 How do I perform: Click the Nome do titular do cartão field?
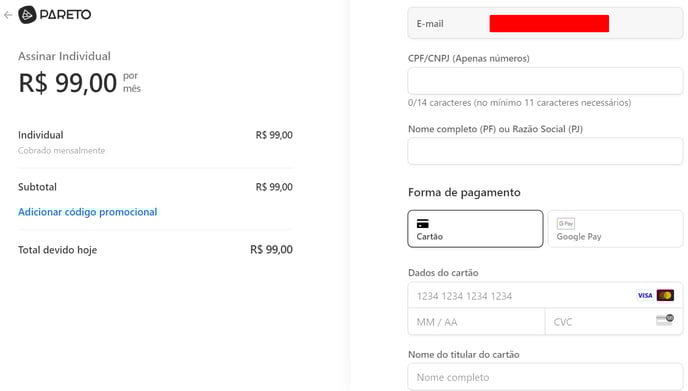[545, 377]
